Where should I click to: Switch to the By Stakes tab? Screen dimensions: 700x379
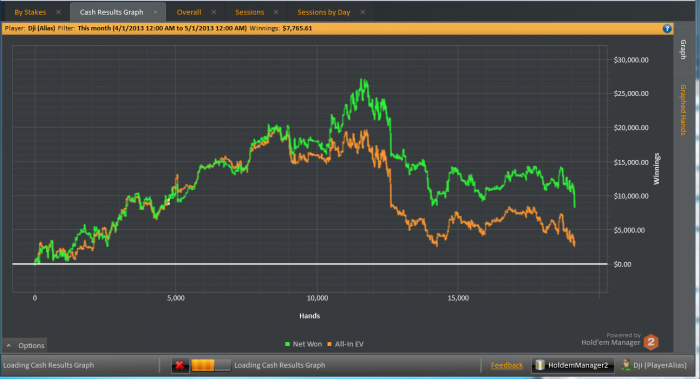[x=30, y=12]
